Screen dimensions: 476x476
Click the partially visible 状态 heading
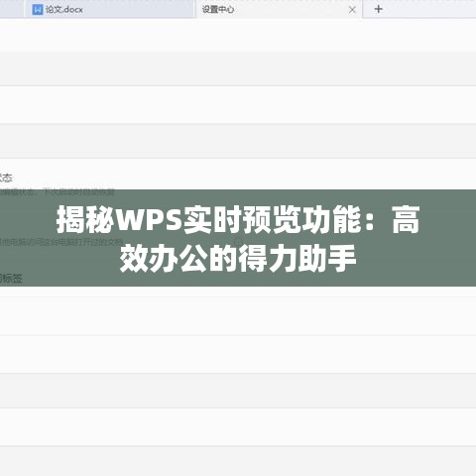coord(6,178)
